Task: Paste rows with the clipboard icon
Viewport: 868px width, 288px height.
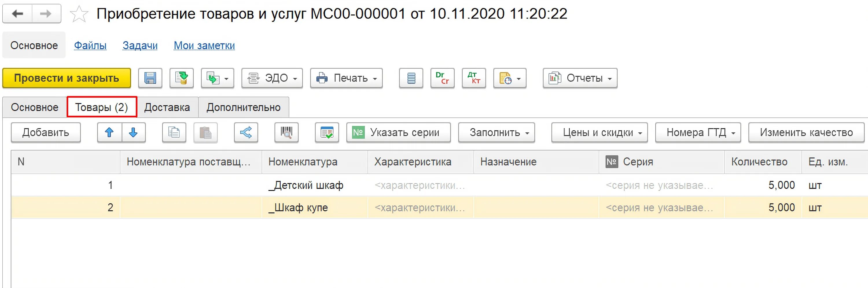Action: click(x=205, y=132)
